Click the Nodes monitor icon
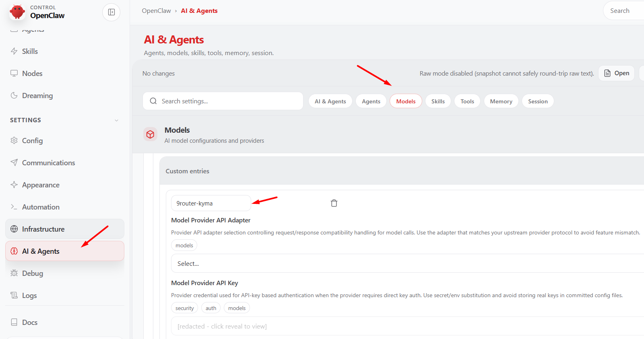 [14, 73]
